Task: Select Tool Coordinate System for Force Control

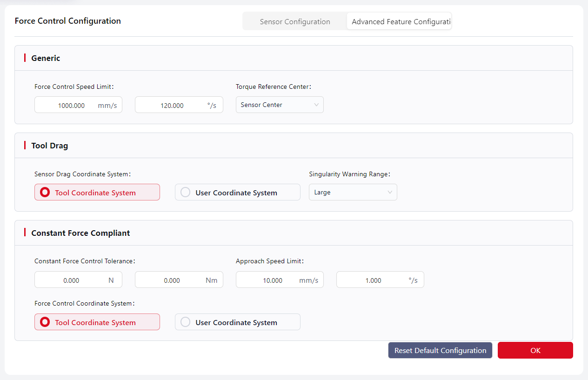Action: coord(97,322)
